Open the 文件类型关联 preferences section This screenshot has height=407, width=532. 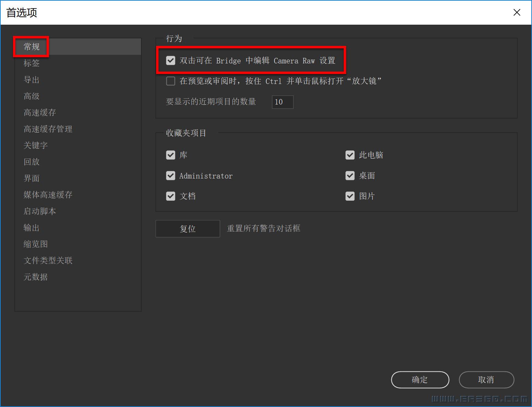pyautogui.click(x=48, y=260)
